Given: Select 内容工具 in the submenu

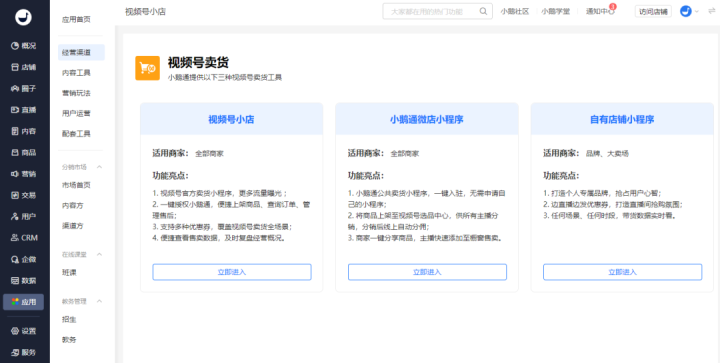Looking at the screenshot, I should click(x=77, y=73).
